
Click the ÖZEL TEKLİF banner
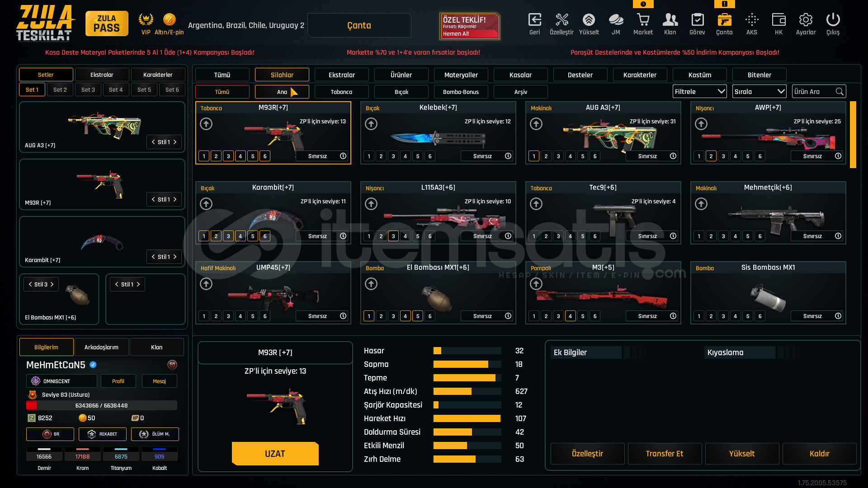[x=470, y=26]
